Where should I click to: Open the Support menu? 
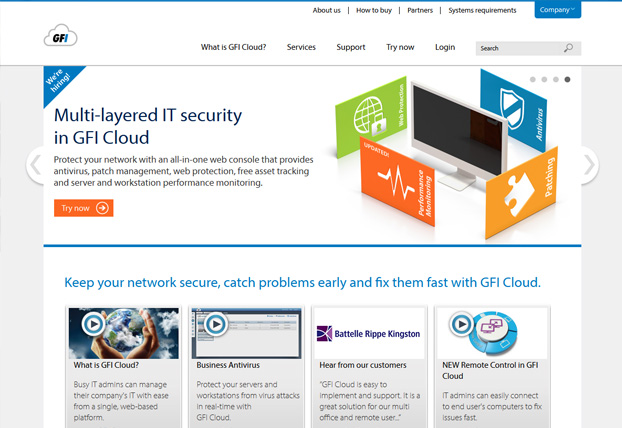(351, 47)
